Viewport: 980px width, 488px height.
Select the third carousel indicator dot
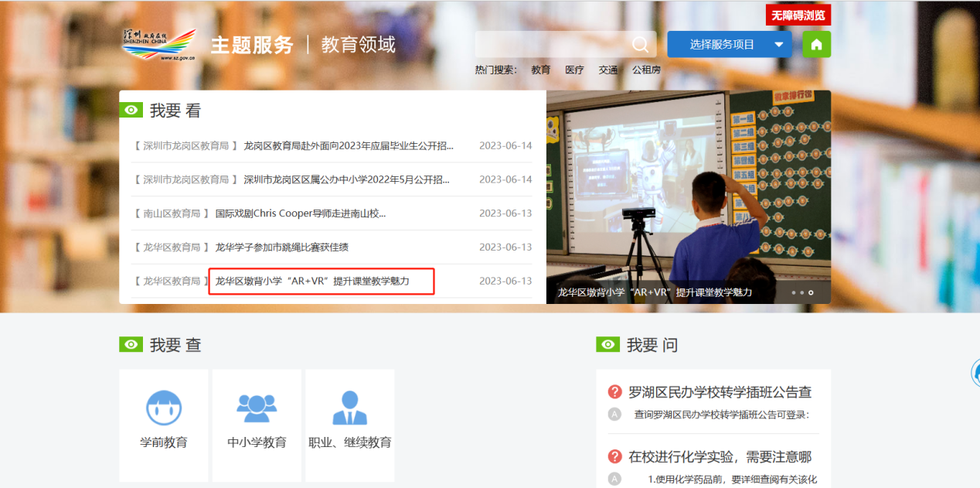click(810, 293)
